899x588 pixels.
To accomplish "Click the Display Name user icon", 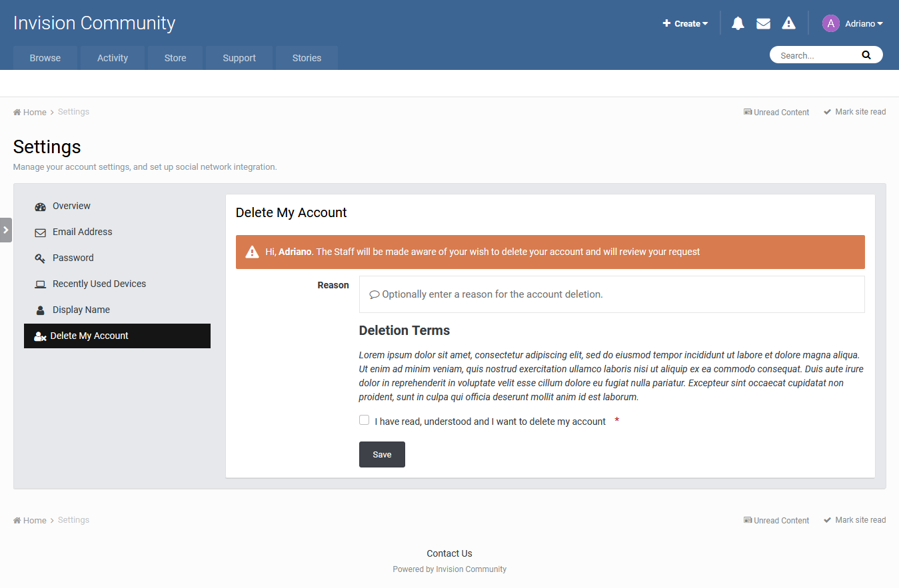I will (x=40, y=310).
